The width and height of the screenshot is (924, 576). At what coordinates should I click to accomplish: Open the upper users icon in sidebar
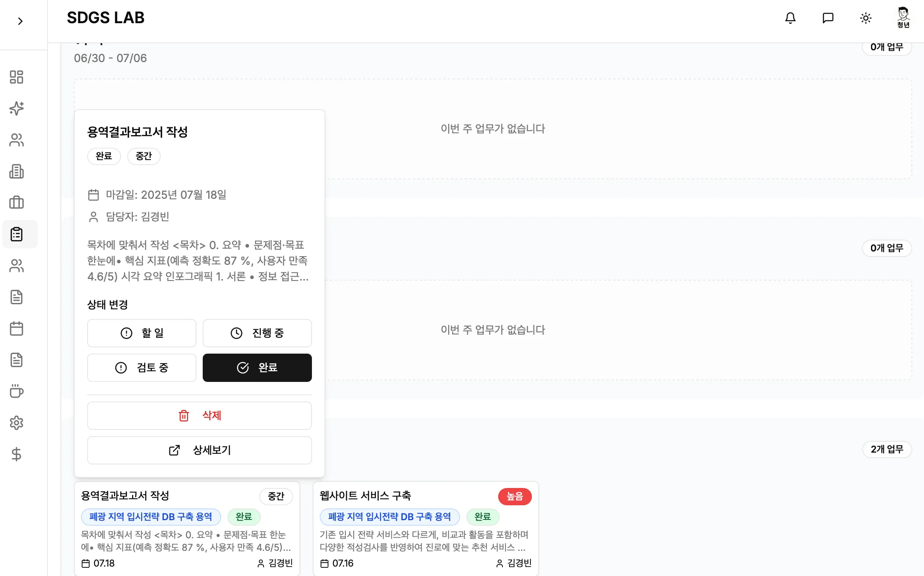(16, 140)
